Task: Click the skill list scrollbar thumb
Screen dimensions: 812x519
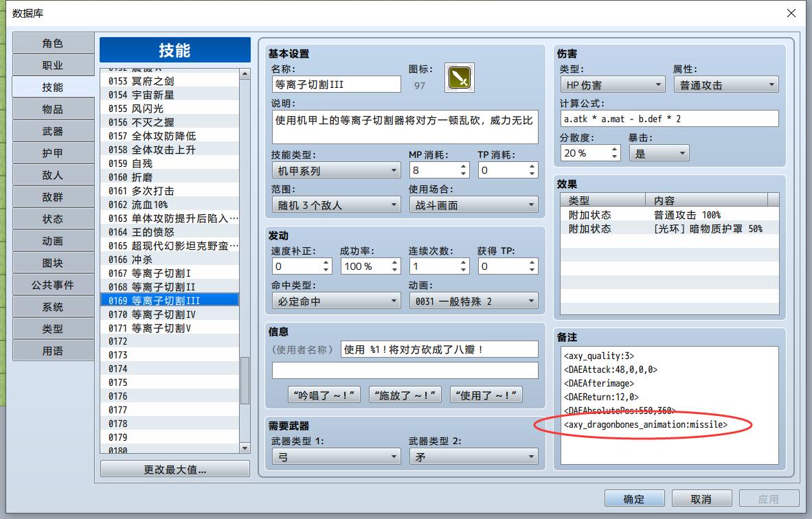Action: (x=245, y=380)
